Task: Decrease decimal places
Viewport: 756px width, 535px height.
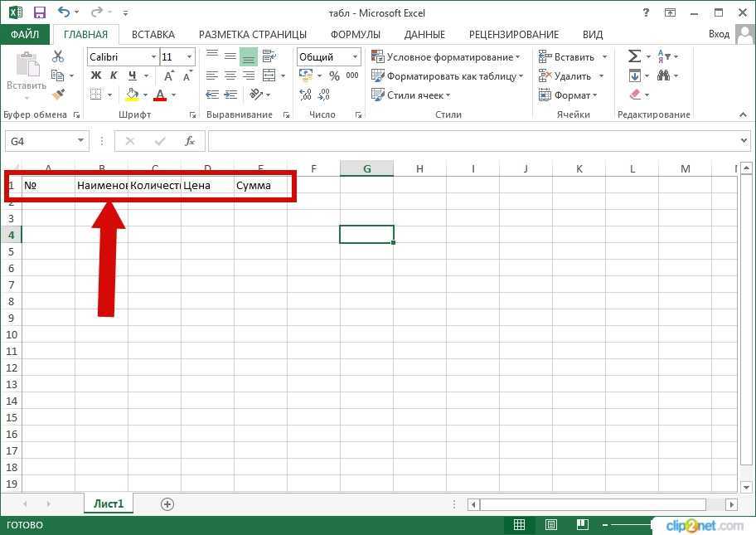Action: pos(324,94)
